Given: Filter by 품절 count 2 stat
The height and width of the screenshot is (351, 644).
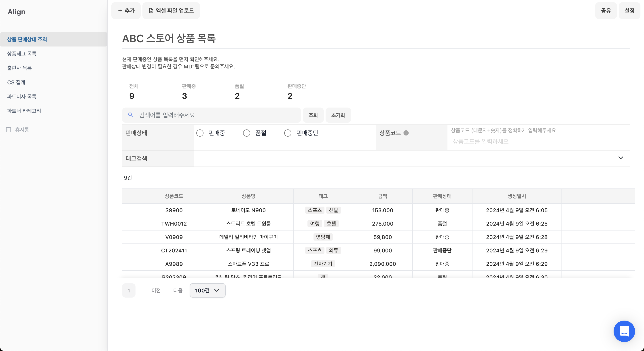Looking at the screenshot, I should [239, 92].
